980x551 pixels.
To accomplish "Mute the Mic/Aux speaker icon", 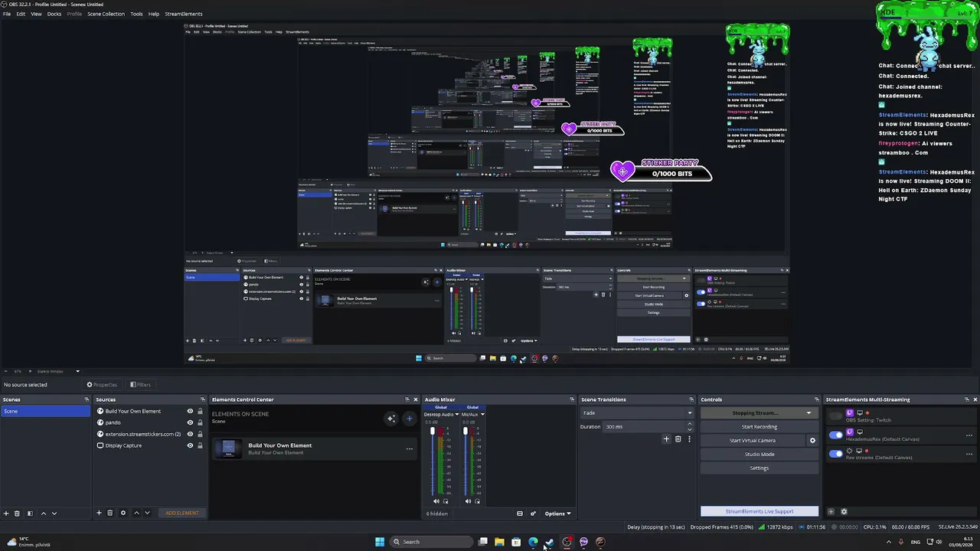I will [x=468, y=501].
